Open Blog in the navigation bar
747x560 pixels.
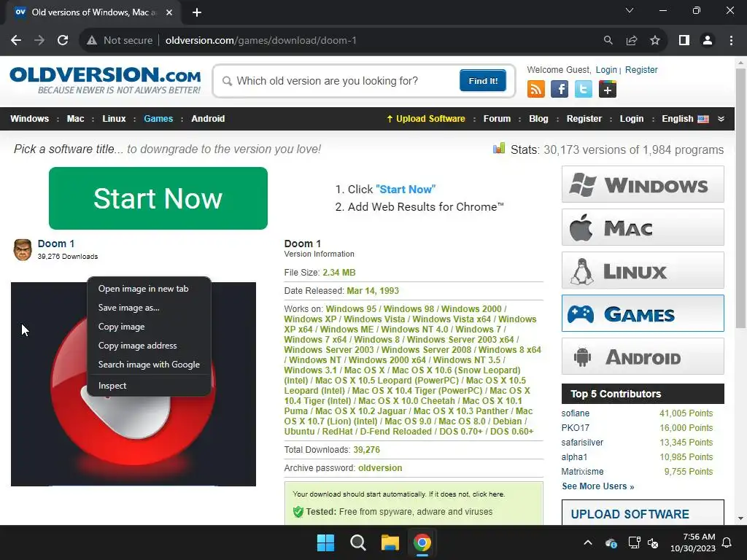[538, 119]
